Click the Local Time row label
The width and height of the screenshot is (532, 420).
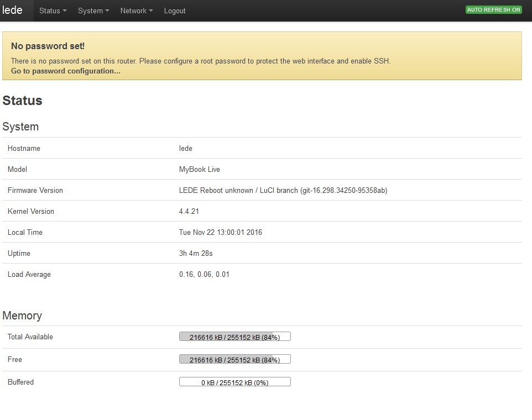pyautogui.click(x=25, y=232)
